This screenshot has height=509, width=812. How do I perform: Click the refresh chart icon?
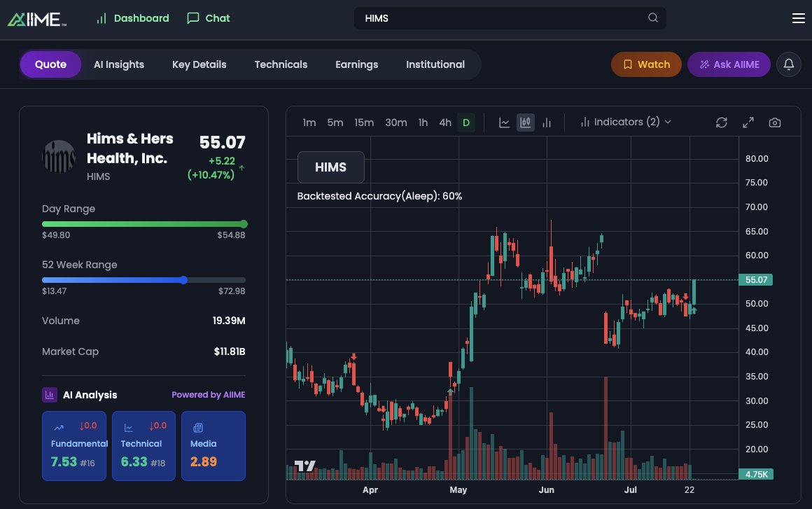(722, 123)
